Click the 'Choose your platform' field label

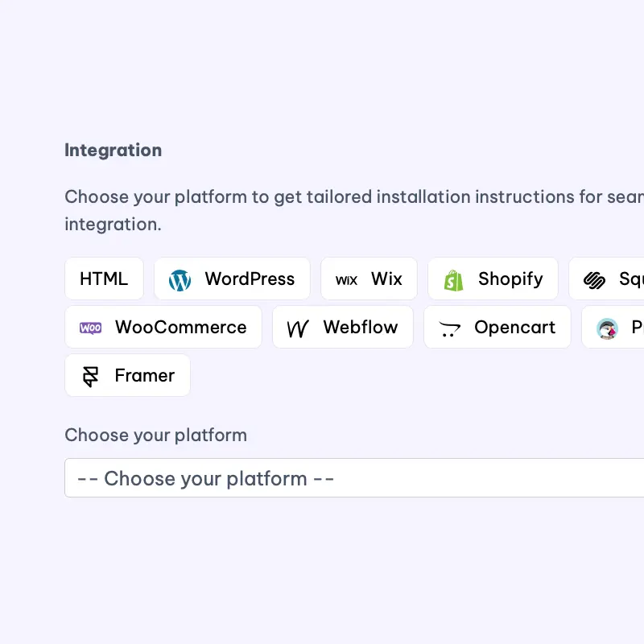pos(155,436)
